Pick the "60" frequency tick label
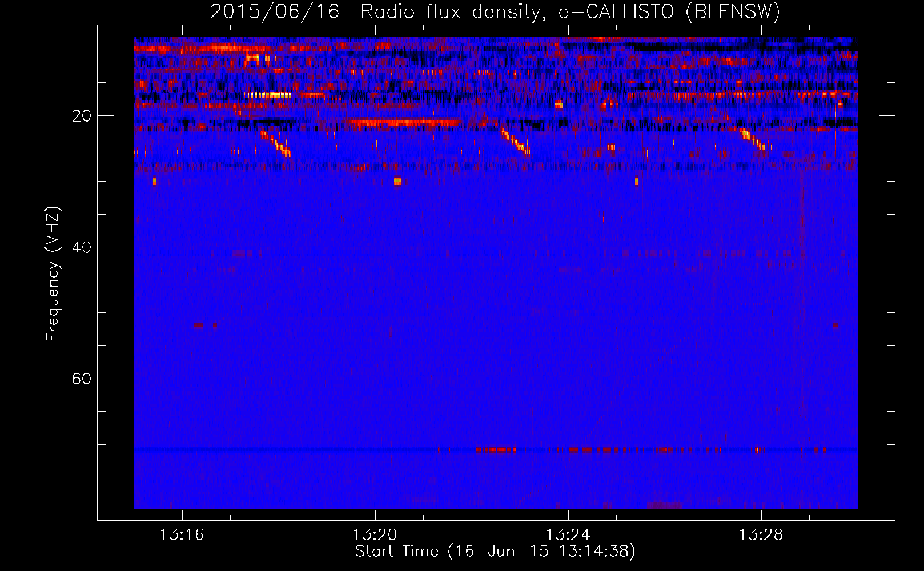Viewport: 924px width, 571px height. click(x=82, y=379)
